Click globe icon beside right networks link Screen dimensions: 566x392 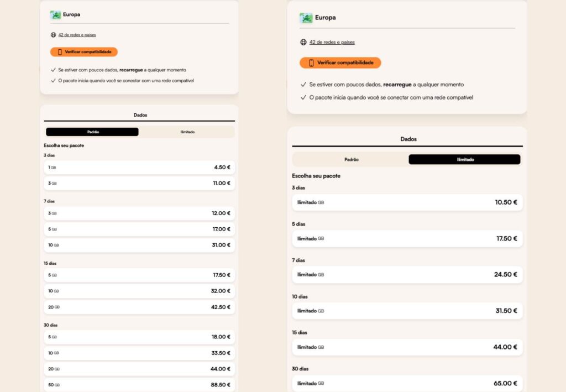click(303, 42)
